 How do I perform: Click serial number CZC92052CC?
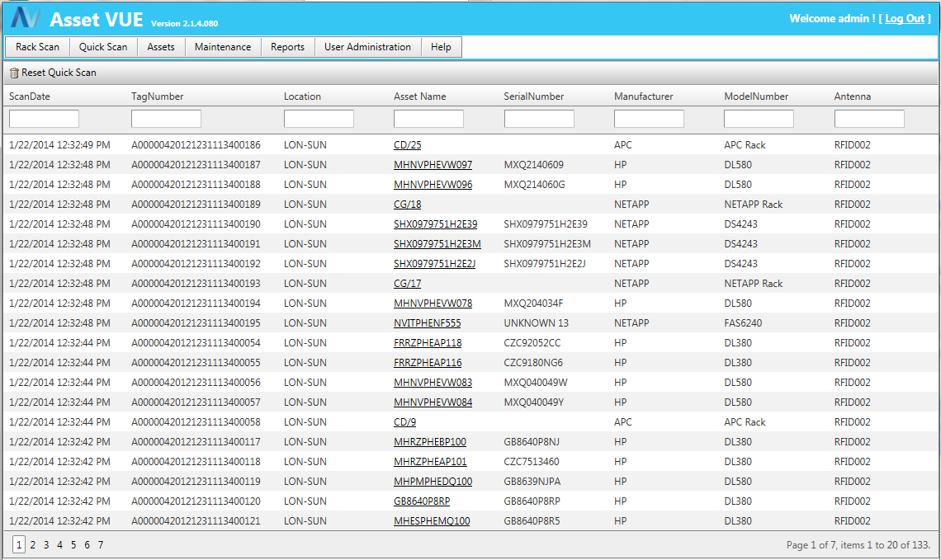(532, 343)
